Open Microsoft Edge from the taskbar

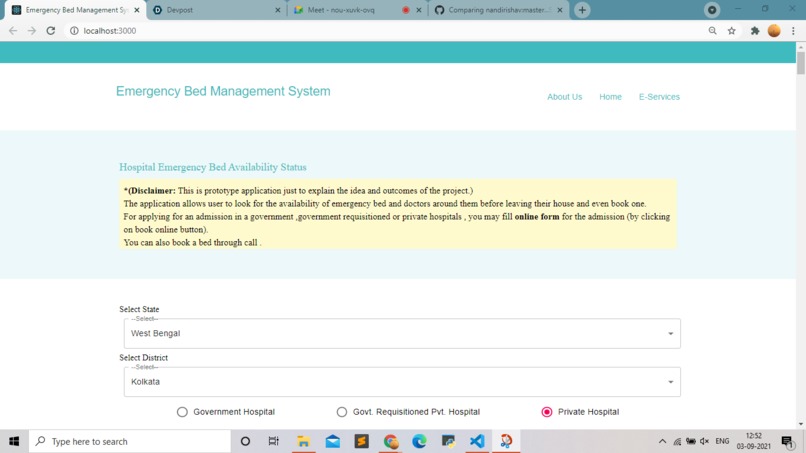[x=419, y=441]
